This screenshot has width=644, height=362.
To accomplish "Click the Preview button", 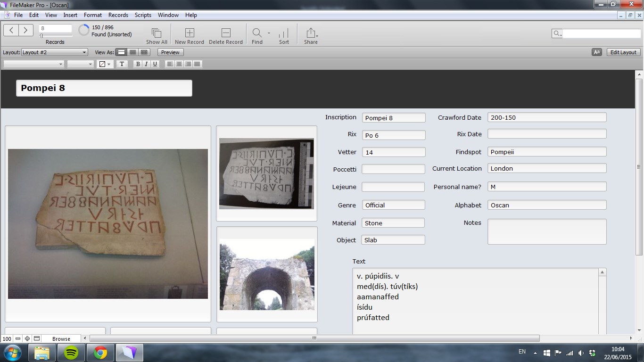I will tap(170, 52).
